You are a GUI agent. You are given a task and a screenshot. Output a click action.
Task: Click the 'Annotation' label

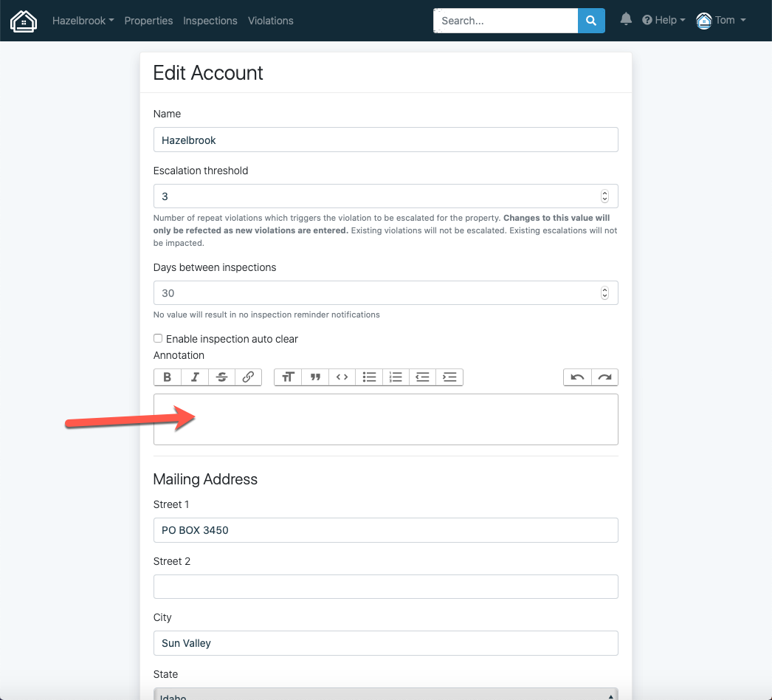click(179, 355)
